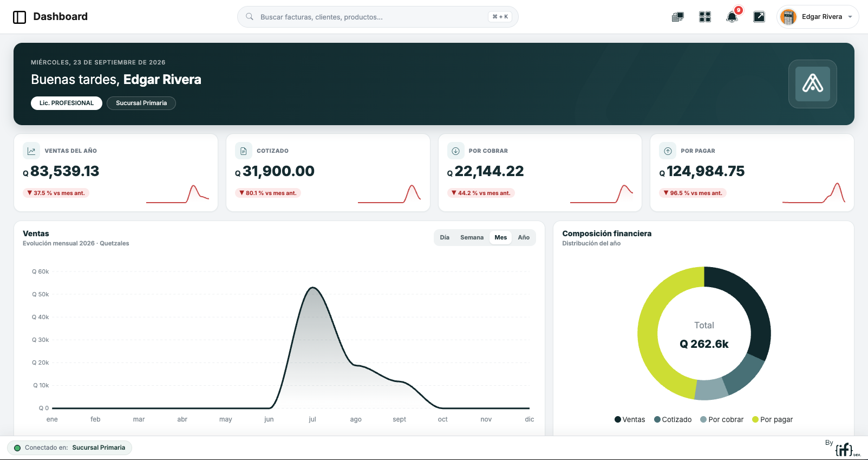The image size is (868, 460).
Task: Toggle the Cotizado legend item
Action: 673,419
